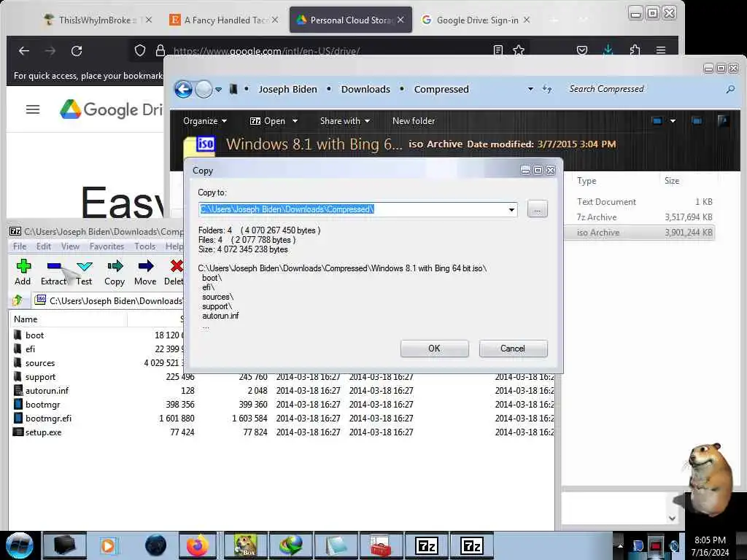Screen dimensions: 747x560
Task: Click the Firefox URL address bar
Action: pos(329,50)
